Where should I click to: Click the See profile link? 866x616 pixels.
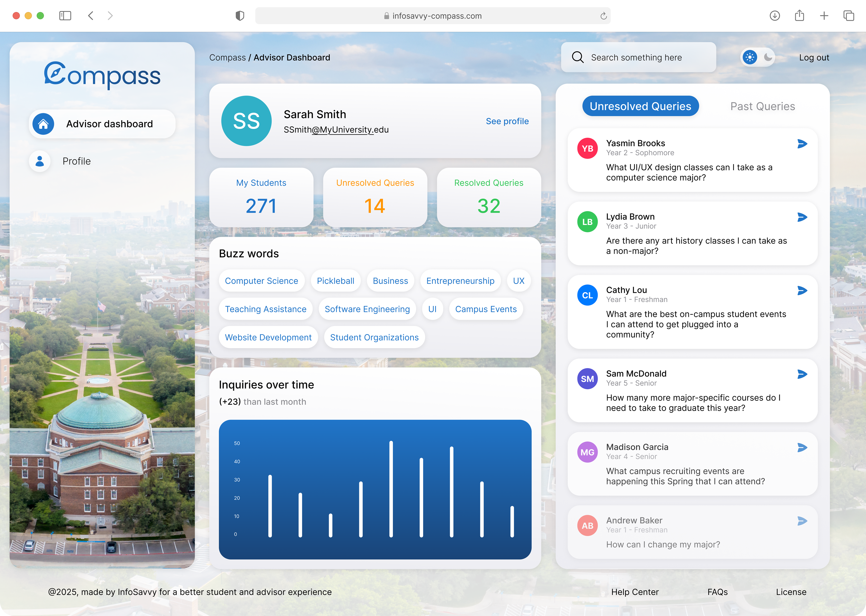click(x=507, y=121)
